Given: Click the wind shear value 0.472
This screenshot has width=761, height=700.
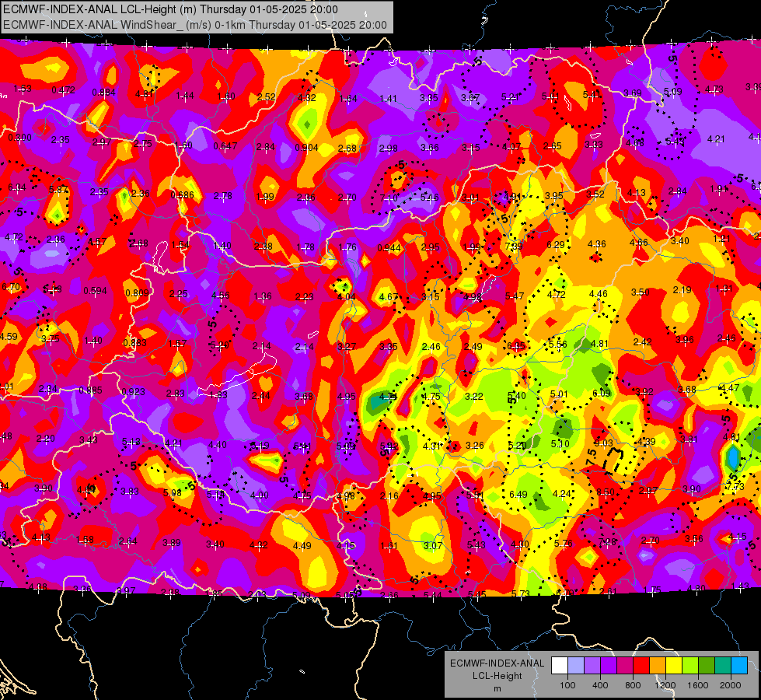Looking at the screenshot, I should (63, 90).
